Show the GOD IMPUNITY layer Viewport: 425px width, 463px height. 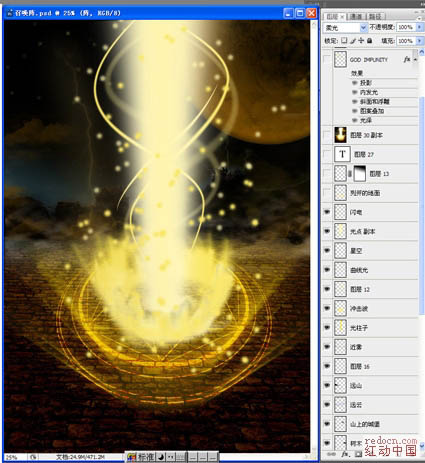coord(327,60)
